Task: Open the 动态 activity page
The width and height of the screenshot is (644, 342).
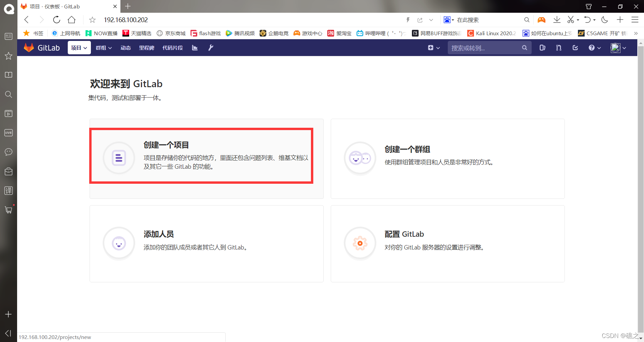Action: (126, 48)
